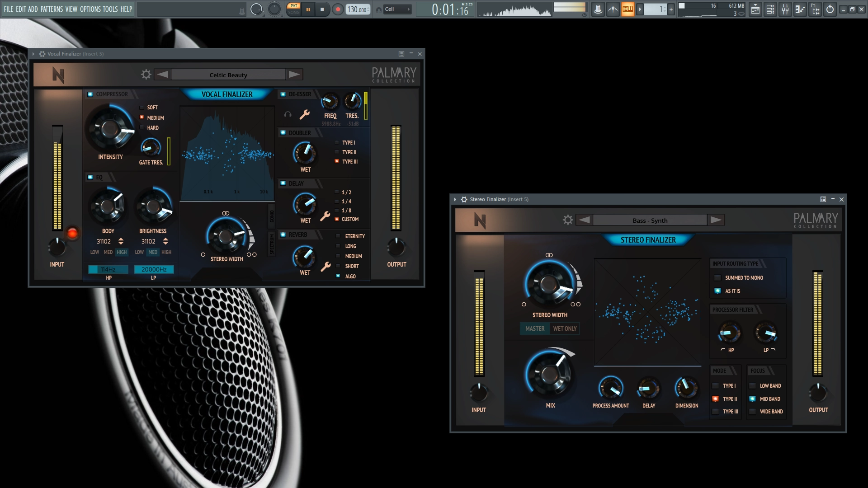Enable SUMMED TO MONO routing
The image size is (868, 488).
717,277
